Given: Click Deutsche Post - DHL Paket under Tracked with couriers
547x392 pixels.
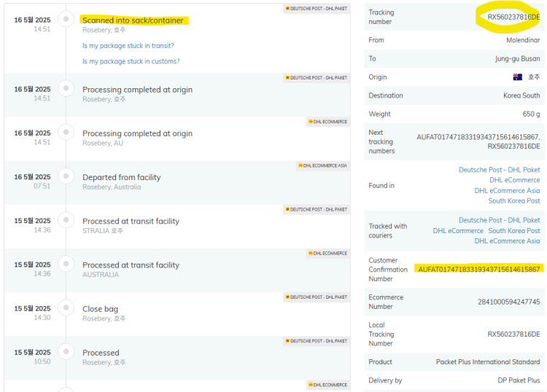Looking at the screenshot, I should pyautogui.click(x=499, y=220).
